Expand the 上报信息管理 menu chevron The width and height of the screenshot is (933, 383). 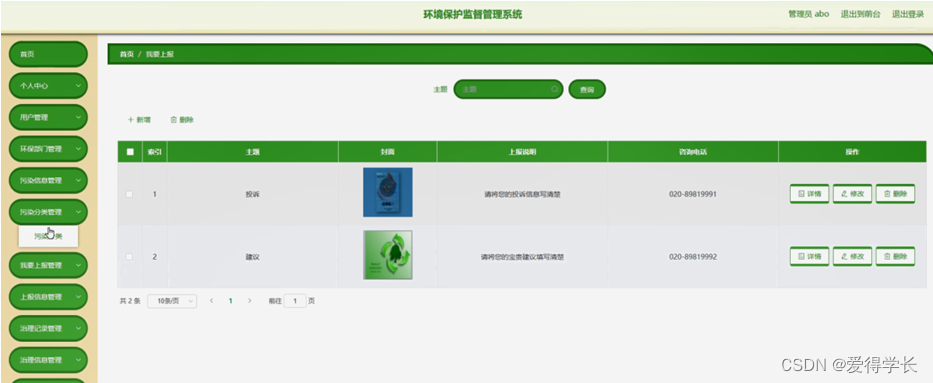click(x=79, y=297)
